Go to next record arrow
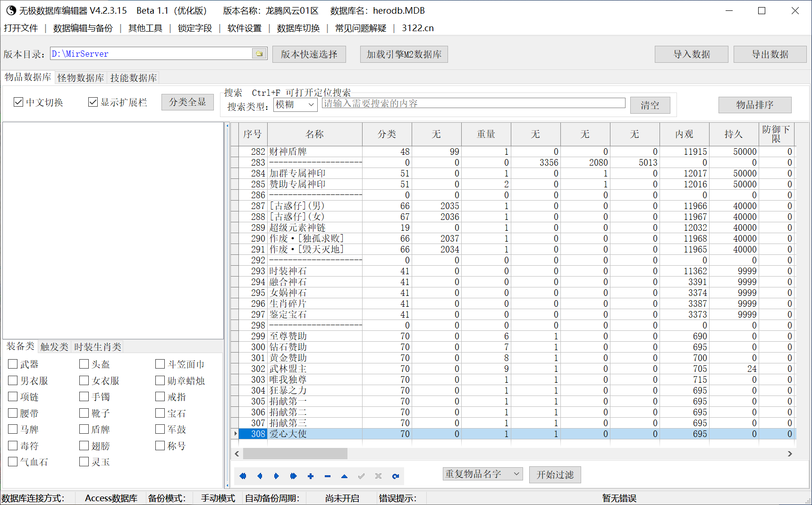 tap(277, 476)
